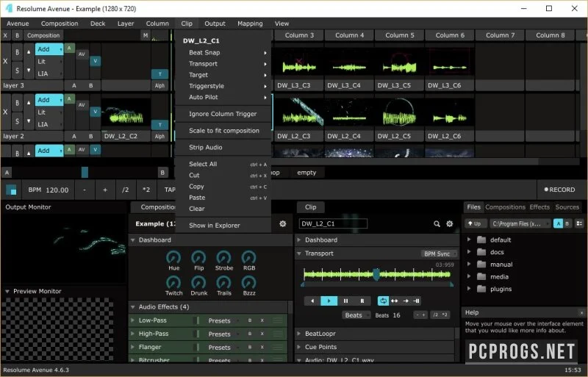
Task: Select browser preview B toggle
Action: point(567,223)
